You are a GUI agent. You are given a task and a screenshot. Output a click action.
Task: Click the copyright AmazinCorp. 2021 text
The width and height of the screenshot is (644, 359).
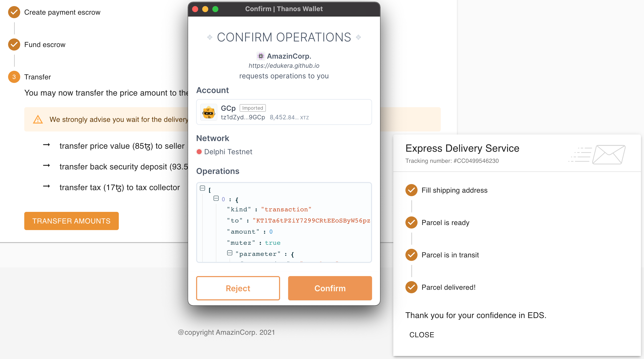click(226, 332)
